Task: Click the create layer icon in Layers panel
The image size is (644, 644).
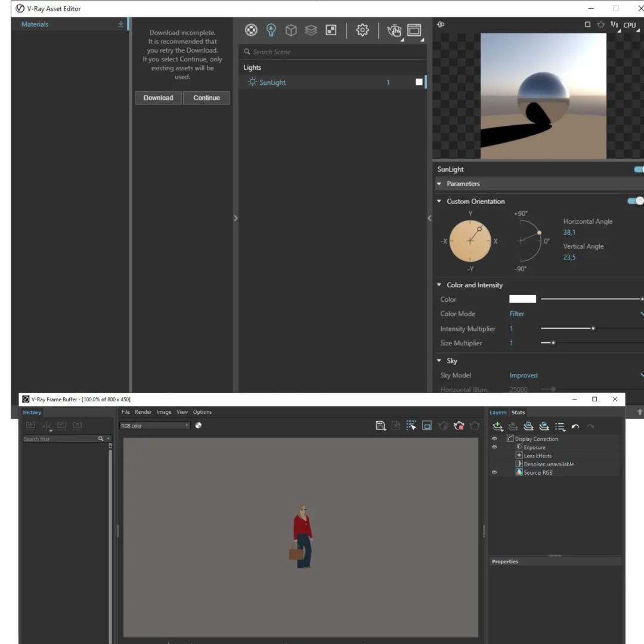Action: [x=498, y=426]
